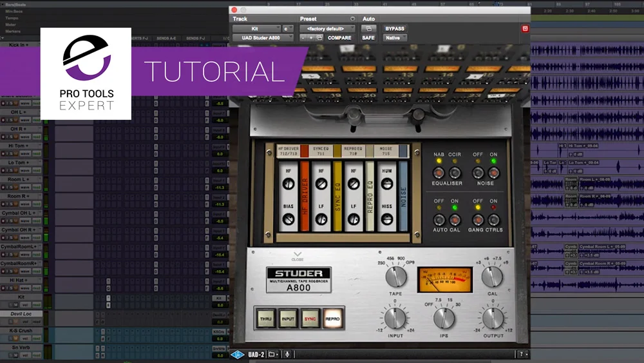Click the copy settings icon beside plus button
The height and width of the screenshot is (363, 644).
pos(319,38)
